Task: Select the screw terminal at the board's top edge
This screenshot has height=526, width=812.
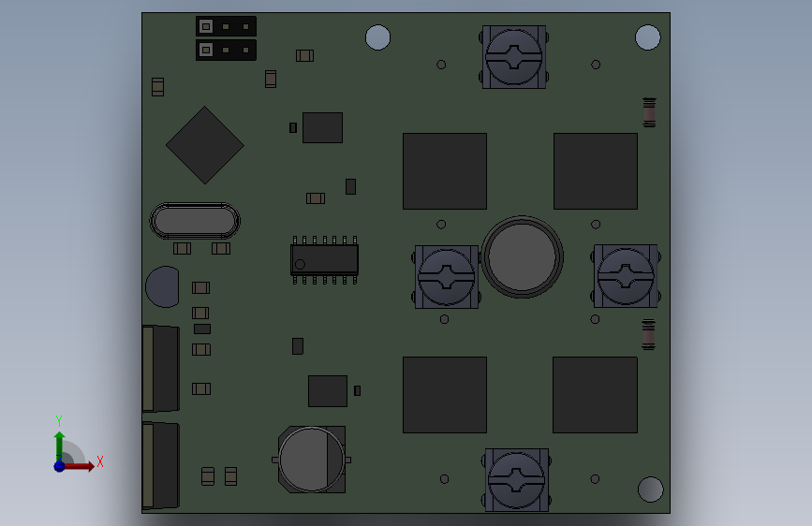Action: click(x=514, y=57)
